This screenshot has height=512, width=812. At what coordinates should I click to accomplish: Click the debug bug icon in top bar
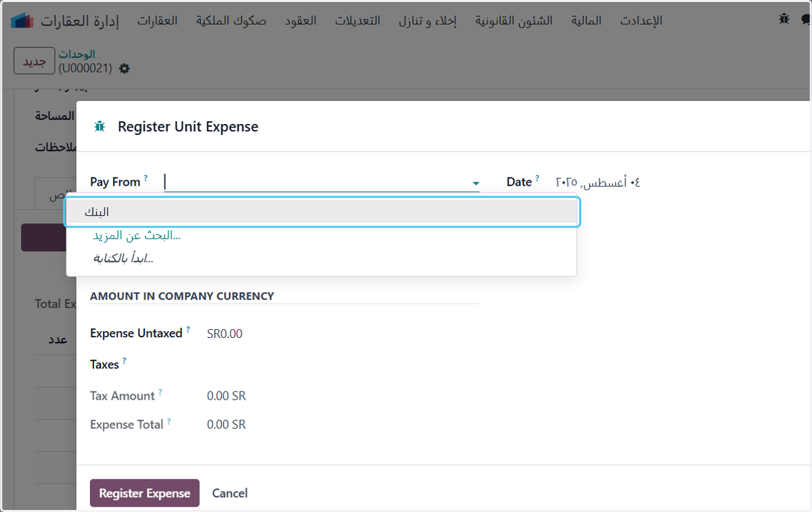click(x=784, y=19)
